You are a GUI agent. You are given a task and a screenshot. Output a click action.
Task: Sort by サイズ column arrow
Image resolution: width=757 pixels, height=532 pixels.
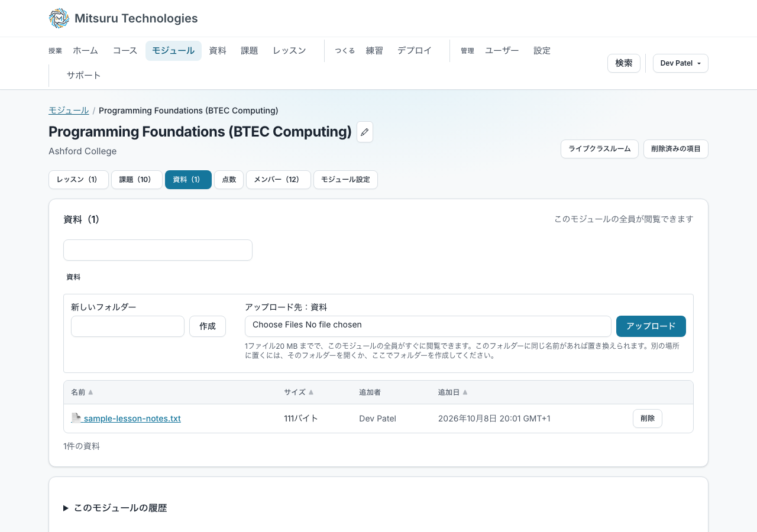point(311,392)
